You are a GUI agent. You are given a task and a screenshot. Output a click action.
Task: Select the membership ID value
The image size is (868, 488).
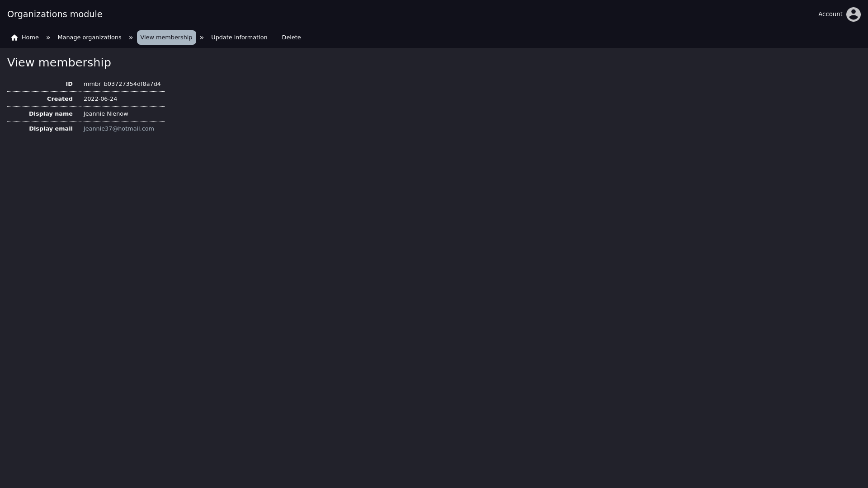click(x=122, y=84)
